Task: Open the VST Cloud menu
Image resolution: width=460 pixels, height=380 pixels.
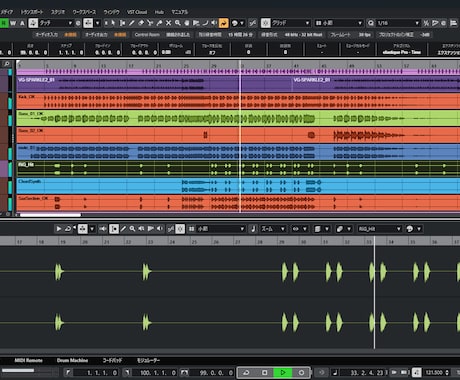Action: pos(137,12)
